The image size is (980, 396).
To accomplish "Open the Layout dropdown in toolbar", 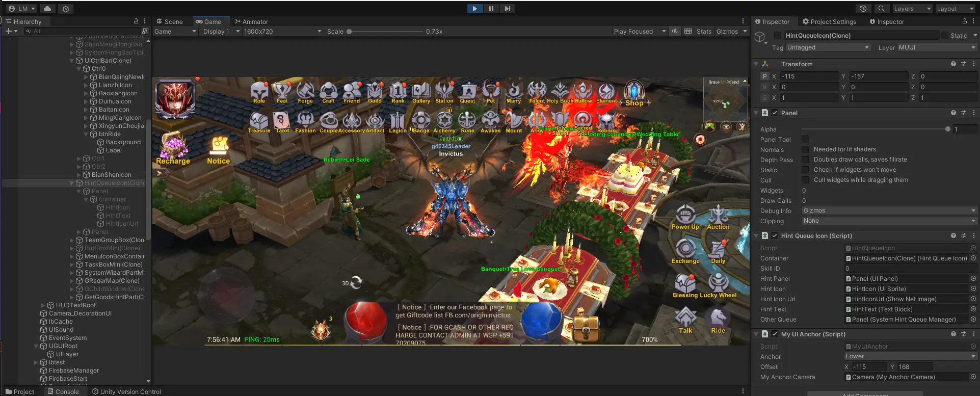I will click(x=955, y=9).
